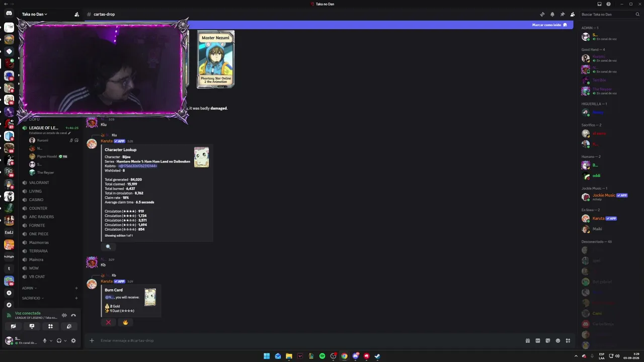Open the Burn Card thumbnail image
This screenshot has width=644, height=362.
tap(150, 297)
